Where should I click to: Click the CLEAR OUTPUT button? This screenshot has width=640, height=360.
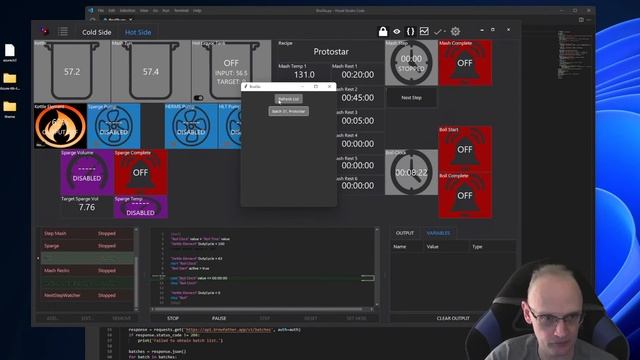tap(453, 318)
